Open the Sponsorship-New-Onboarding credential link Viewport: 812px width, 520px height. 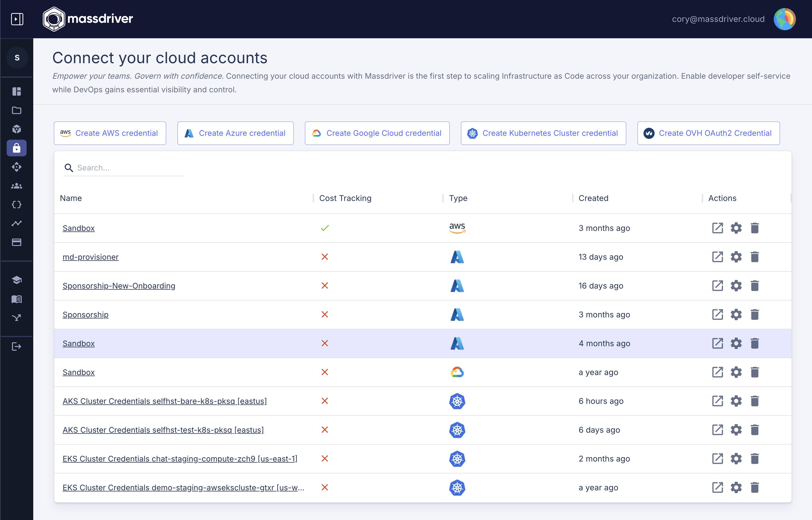[x=119, y=286]
